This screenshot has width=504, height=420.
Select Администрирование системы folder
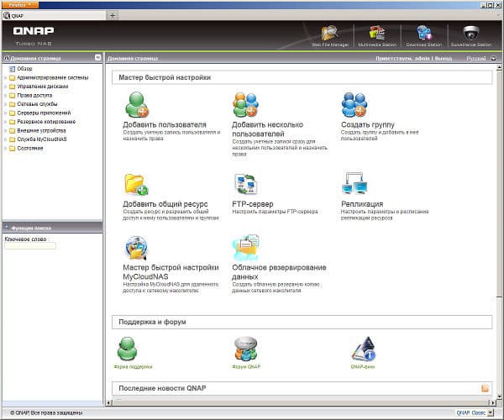click(x=52, y=78)
